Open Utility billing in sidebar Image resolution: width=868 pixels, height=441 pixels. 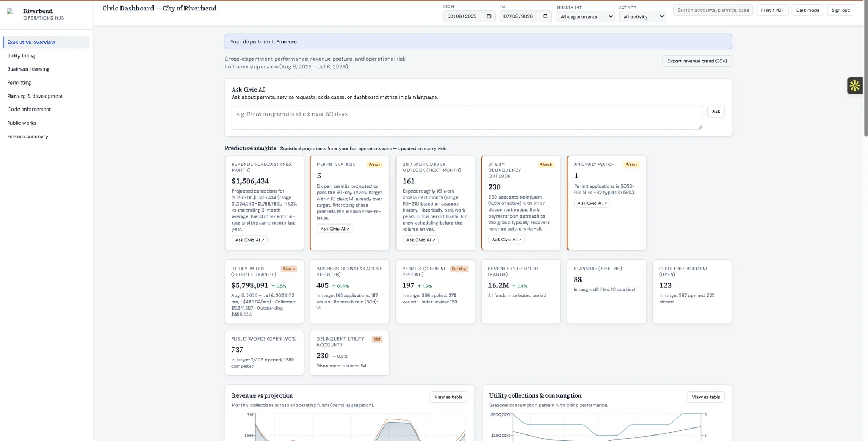pos(46,56)
